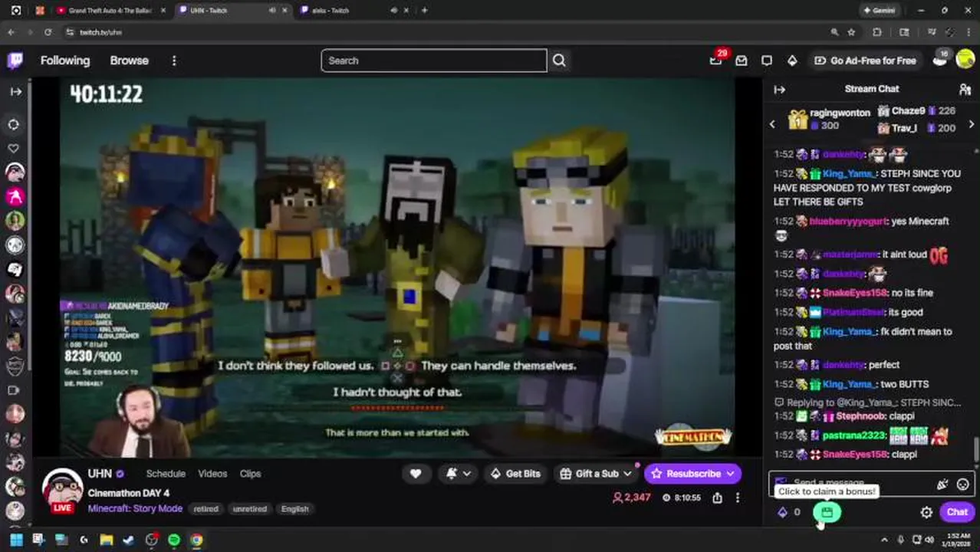Open the Browse page
This screenshot has width=980, height=552.
click(x=129, y=61)
